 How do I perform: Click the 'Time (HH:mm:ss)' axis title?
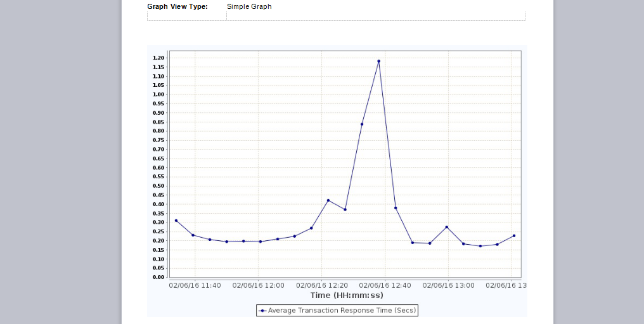[x=347, y=295]
